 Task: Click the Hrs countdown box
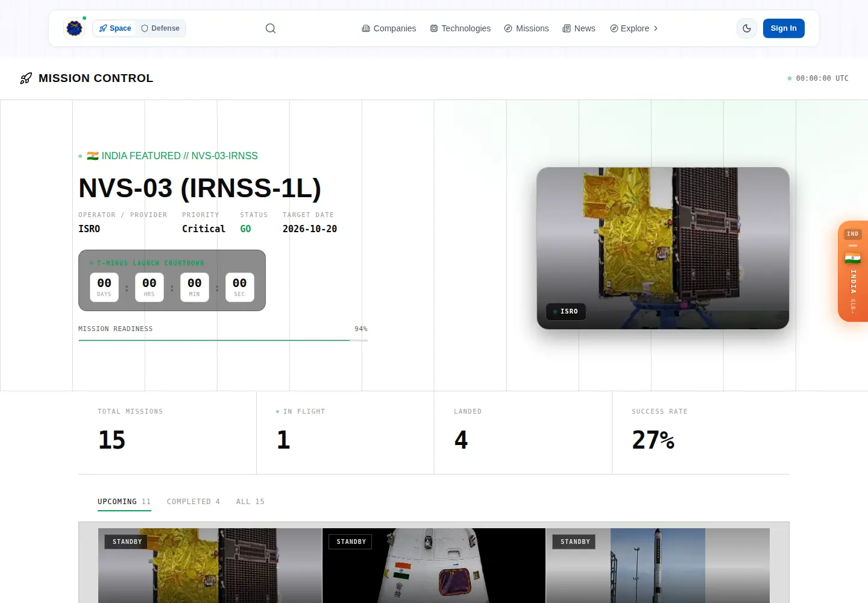point(149,287)
